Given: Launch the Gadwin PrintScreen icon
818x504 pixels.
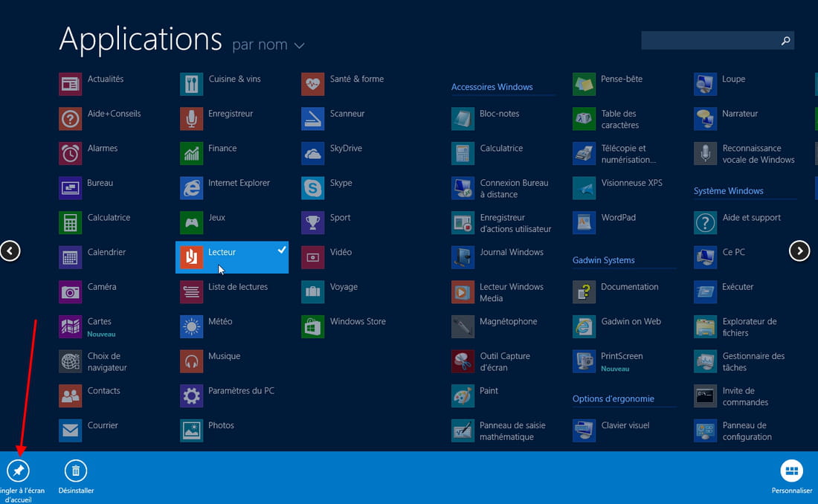Looking at the screenshot, I should pyautogui.click(x=584, y=361).
